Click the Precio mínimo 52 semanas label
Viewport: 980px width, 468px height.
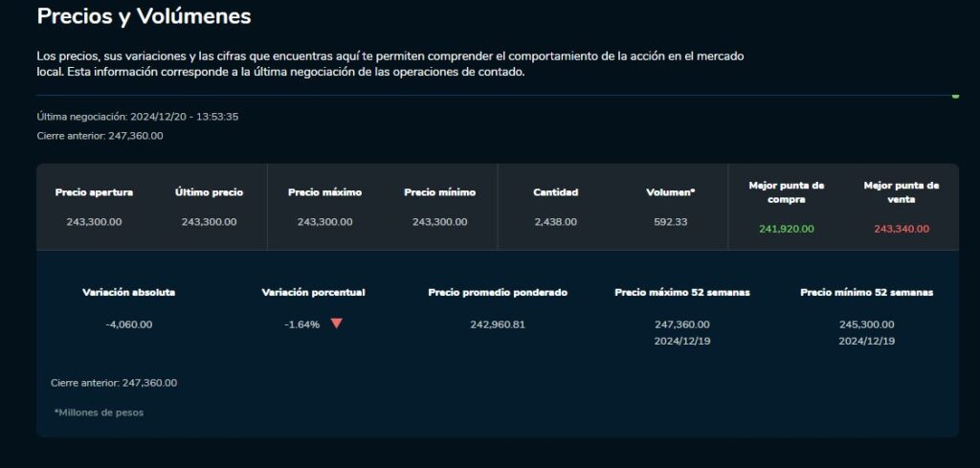(x=867, y=293)
